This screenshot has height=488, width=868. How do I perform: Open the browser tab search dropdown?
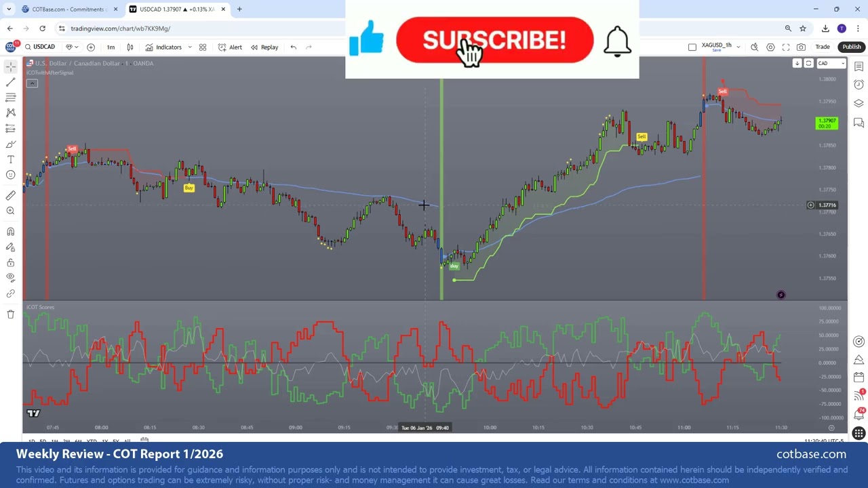[x=8, y=9]
